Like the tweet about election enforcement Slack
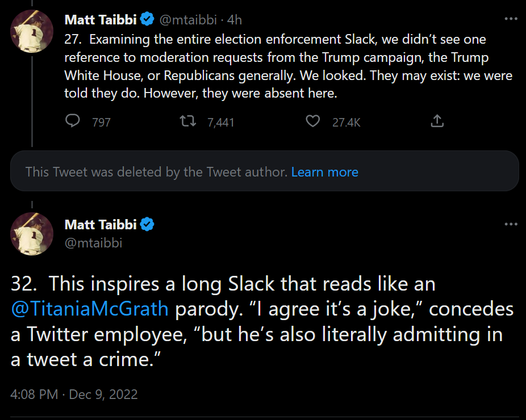The image size is (526, 420). [312, 121]
